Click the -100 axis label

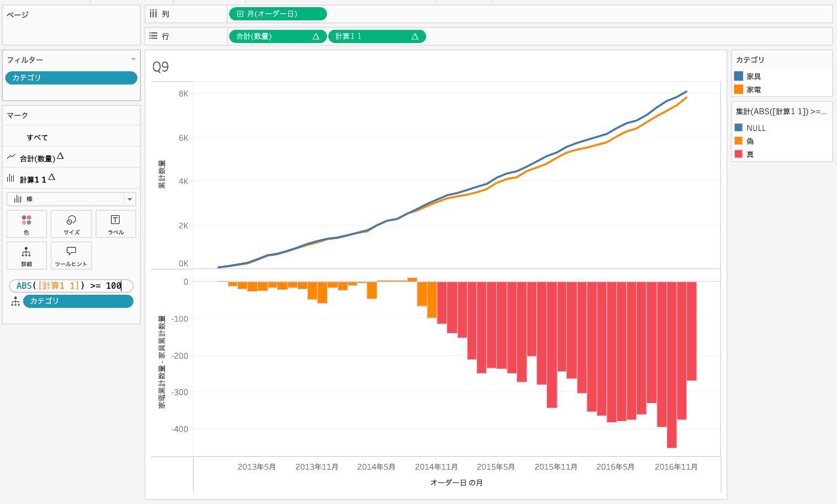tap(179, 319)
